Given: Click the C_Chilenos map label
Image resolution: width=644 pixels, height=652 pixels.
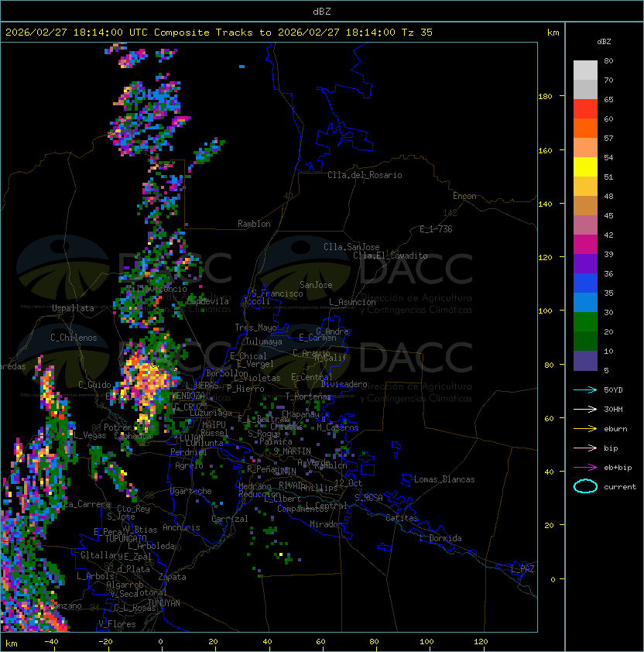Looking at the screenshot, I should (x=74, y=338).
